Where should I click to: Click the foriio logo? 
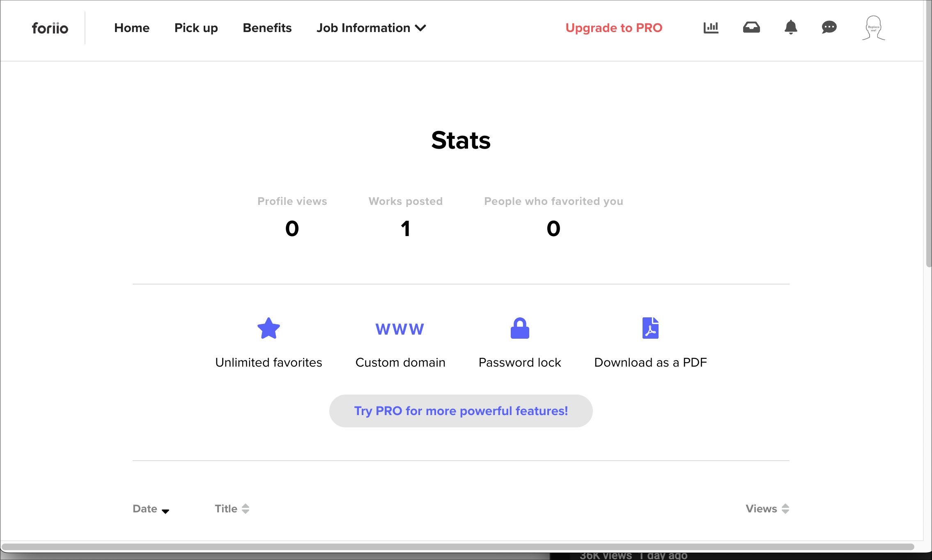pos(50,28)
